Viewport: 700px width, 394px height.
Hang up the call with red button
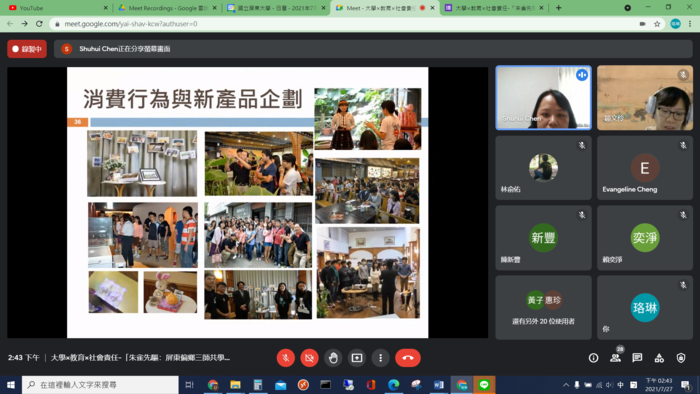[x=408, y=358]
